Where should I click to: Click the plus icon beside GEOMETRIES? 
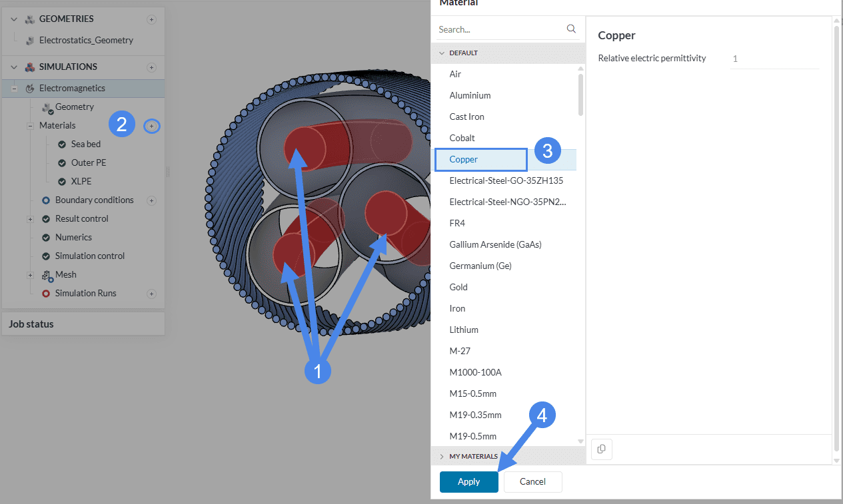click(x=151, y=19)
